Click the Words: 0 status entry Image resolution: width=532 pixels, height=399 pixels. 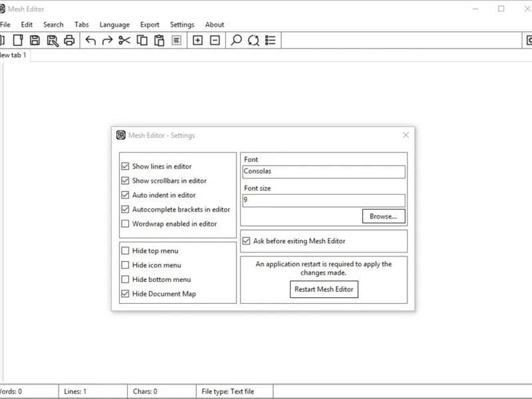coord(11,391)
